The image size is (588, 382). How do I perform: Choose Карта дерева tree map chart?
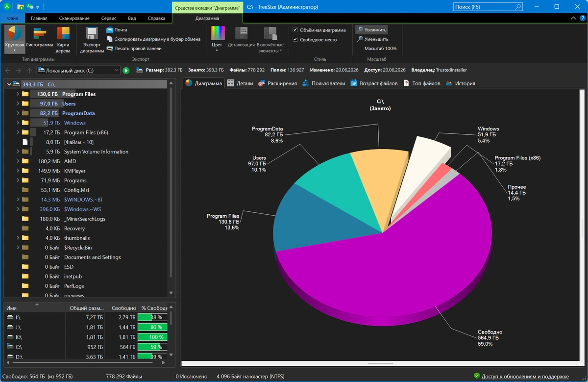[x=63, y=40]
